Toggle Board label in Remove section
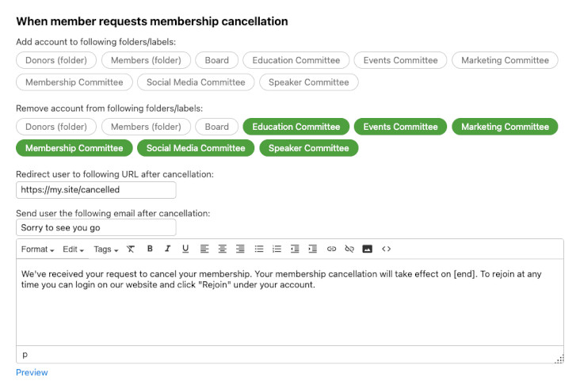The width and height of the screenshot is (580, 392). (x=216, y=127)
